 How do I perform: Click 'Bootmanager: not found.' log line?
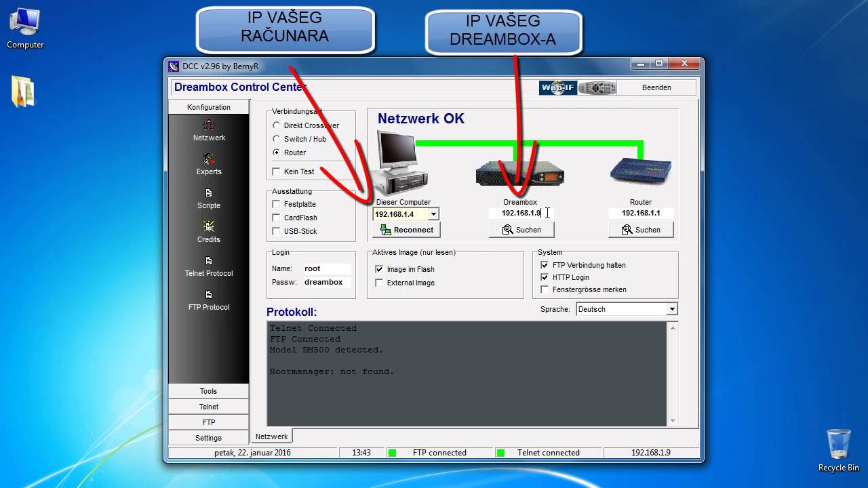332,371
